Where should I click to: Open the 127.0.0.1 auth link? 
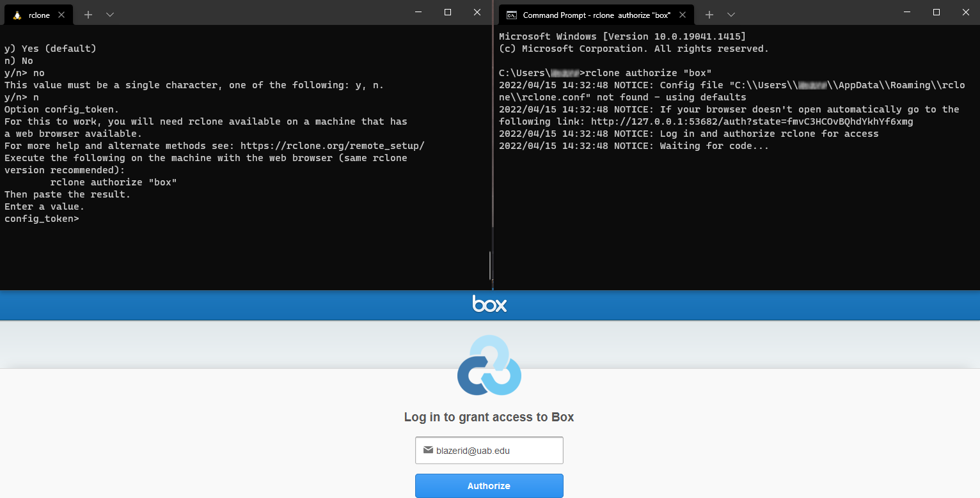point(752,121)
